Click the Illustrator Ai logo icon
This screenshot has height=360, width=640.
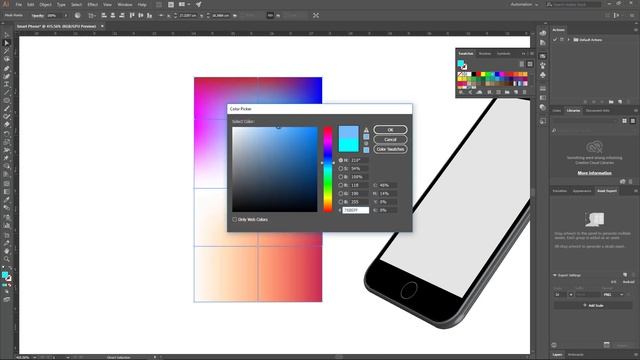[x=6, y=4]
